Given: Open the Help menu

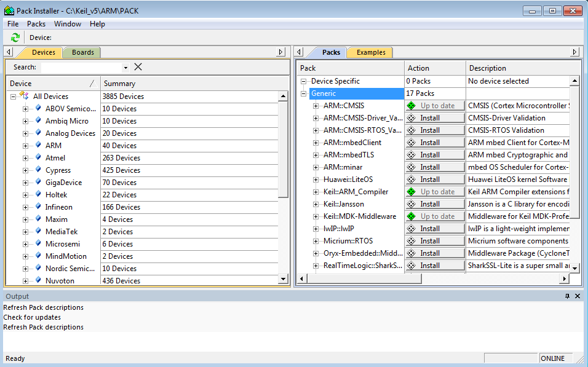Looking at the screenshot, I should [97, 24].
